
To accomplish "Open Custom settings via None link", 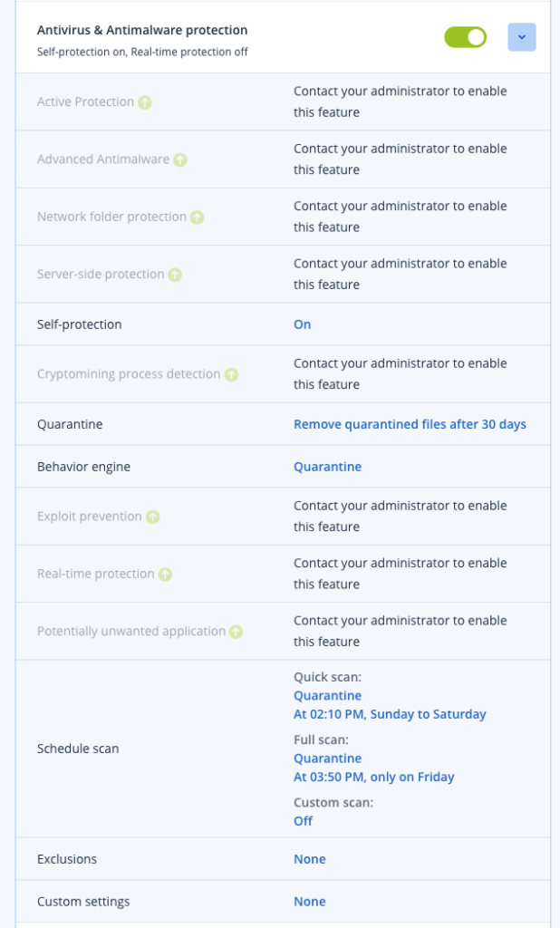I will pyautogui.click(x=308, y=901).
